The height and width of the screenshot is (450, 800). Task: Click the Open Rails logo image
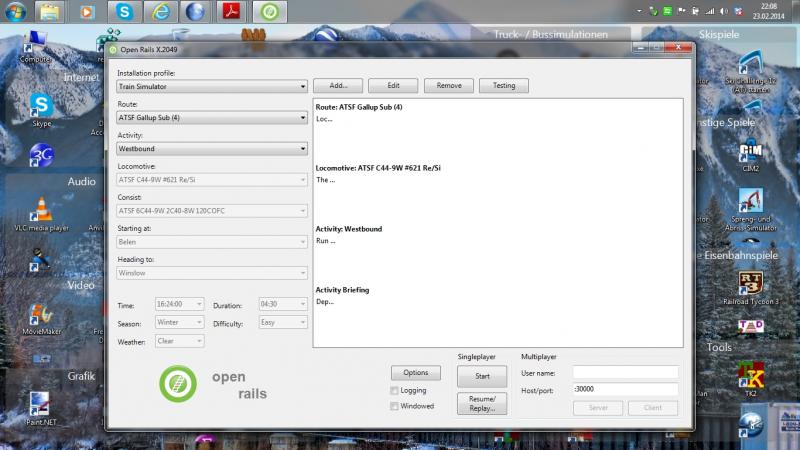click(178, 384)
